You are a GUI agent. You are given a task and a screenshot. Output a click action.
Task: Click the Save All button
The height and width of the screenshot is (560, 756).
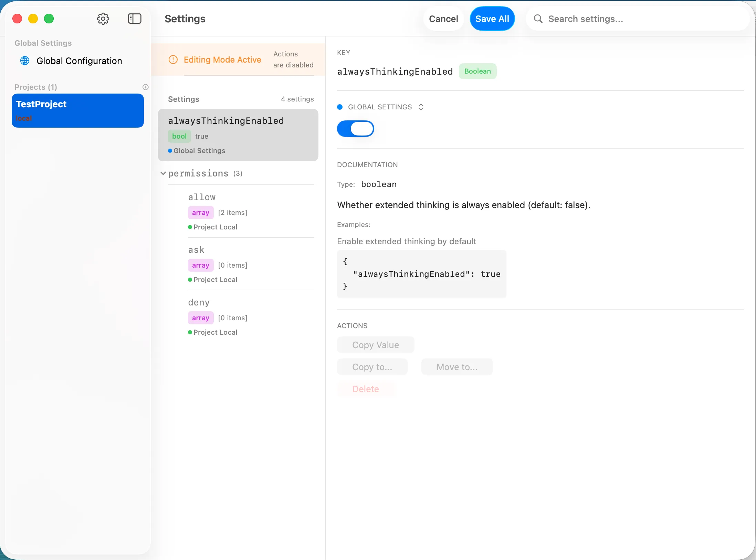coord(492,19)
